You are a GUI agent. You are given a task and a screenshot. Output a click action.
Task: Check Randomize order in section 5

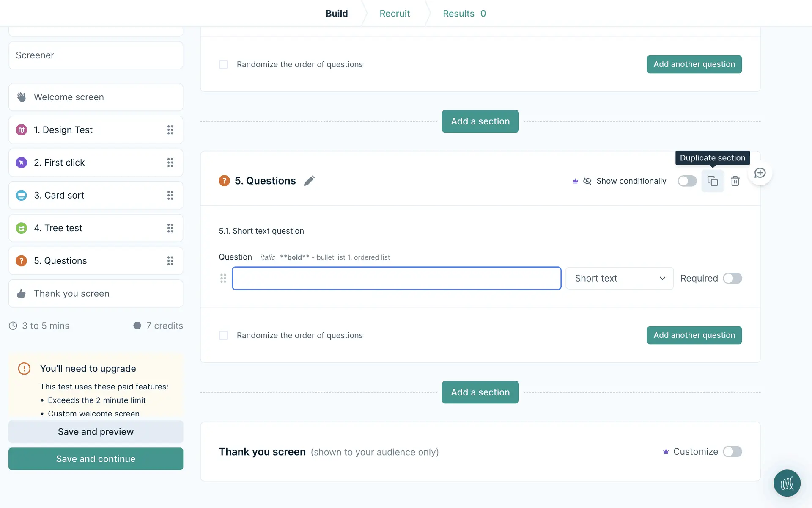click(x=223, y=335)
